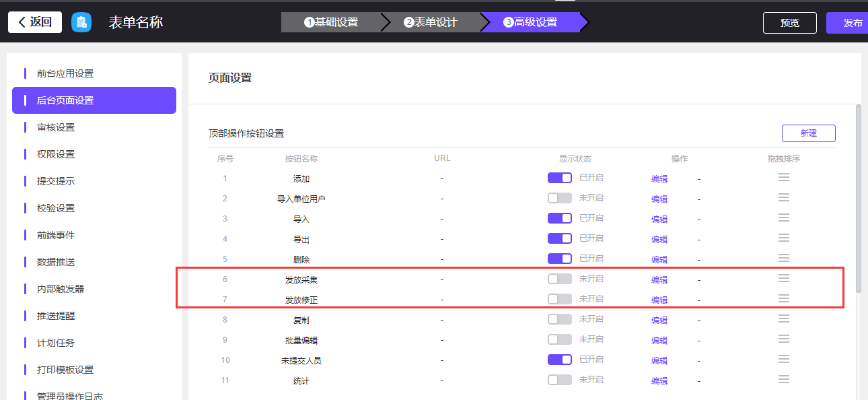Click drag-sort handle for 发放修正 row
The image size is (868, 400).
point(784,298)
